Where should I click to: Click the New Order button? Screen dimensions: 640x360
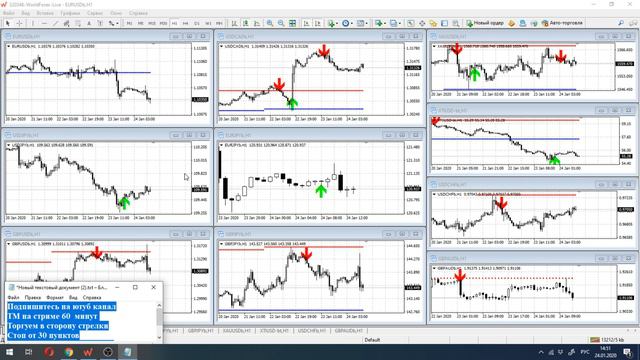(485, 23)
